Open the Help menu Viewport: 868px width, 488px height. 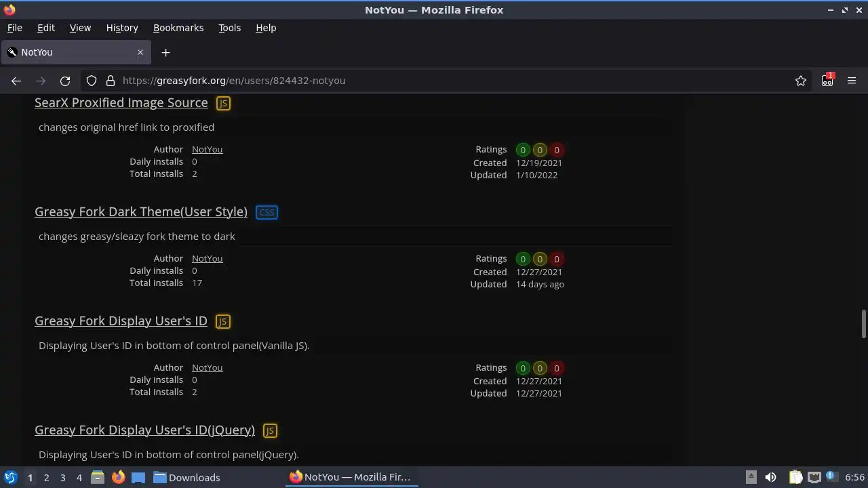266,28
